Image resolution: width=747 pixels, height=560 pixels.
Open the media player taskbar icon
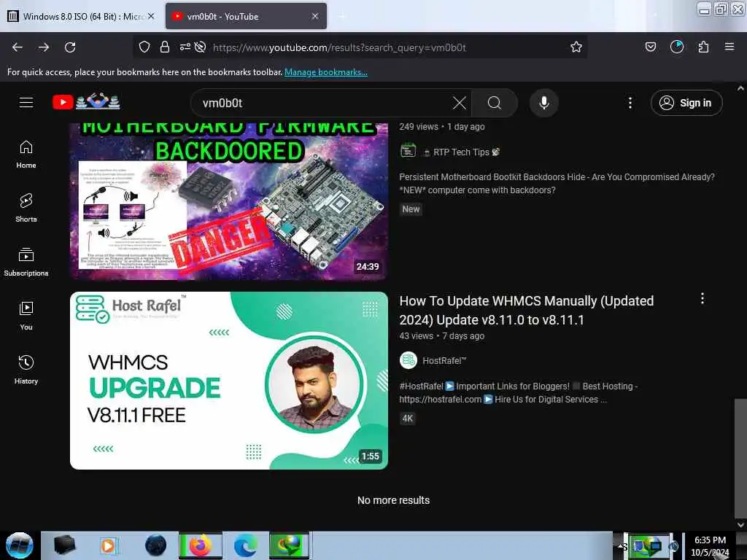109,545
